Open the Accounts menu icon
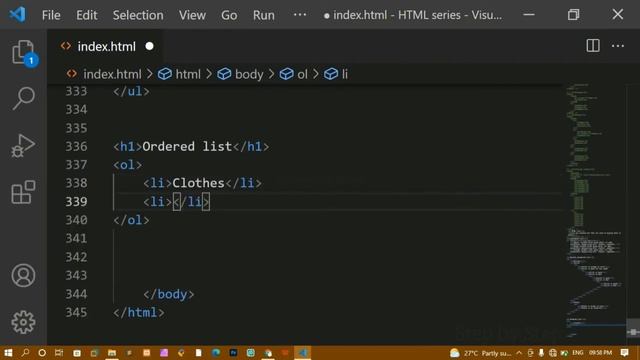 click(x=23, y=276)
